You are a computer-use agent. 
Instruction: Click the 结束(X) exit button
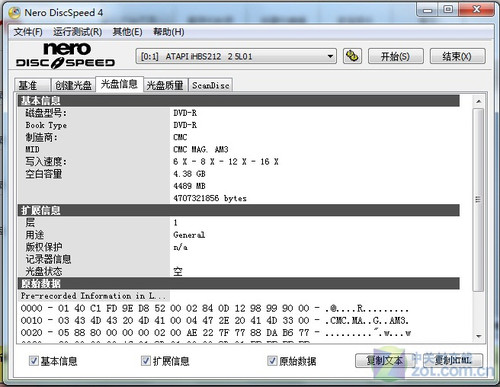[x=457, y=56]
